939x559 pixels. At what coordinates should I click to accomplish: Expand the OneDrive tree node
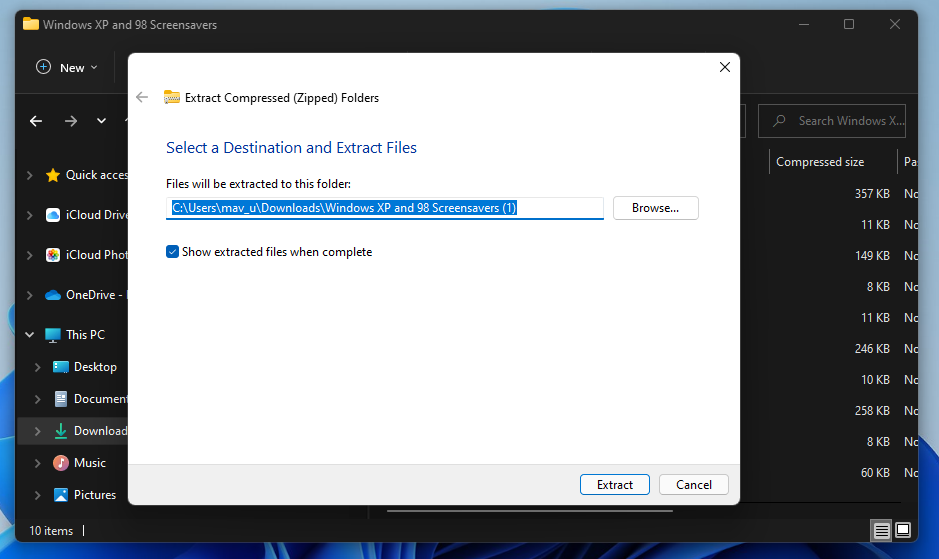pos(29,295)
